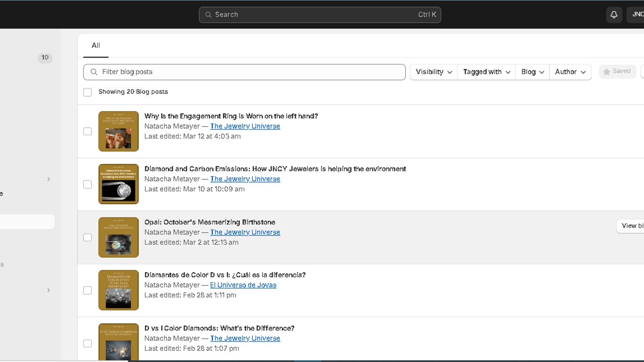644x362 pixels.
Task: Expand the Tagged with filter dropdown
Action: point(487,72)
